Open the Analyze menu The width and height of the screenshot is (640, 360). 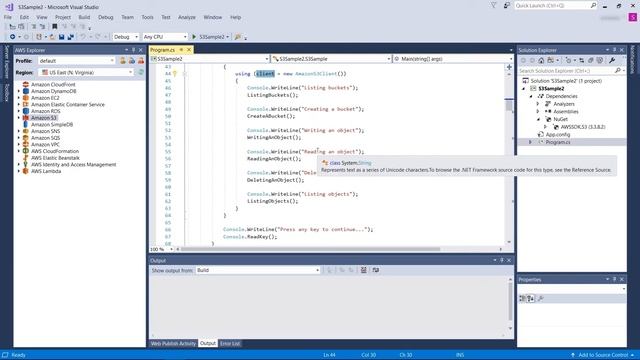coord(187,17)
